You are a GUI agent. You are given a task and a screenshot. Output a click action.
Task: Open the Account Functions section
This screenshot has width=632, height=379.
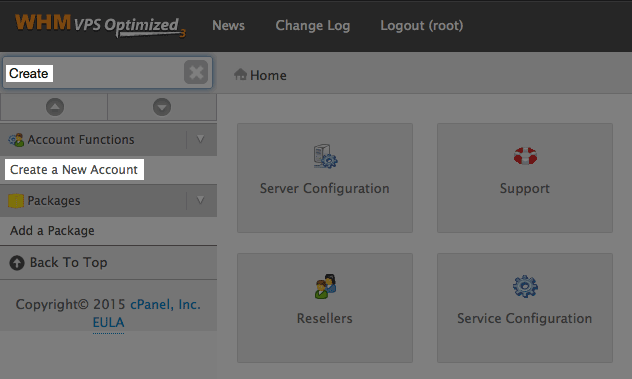pyautogui.click(x=81, y=140)
